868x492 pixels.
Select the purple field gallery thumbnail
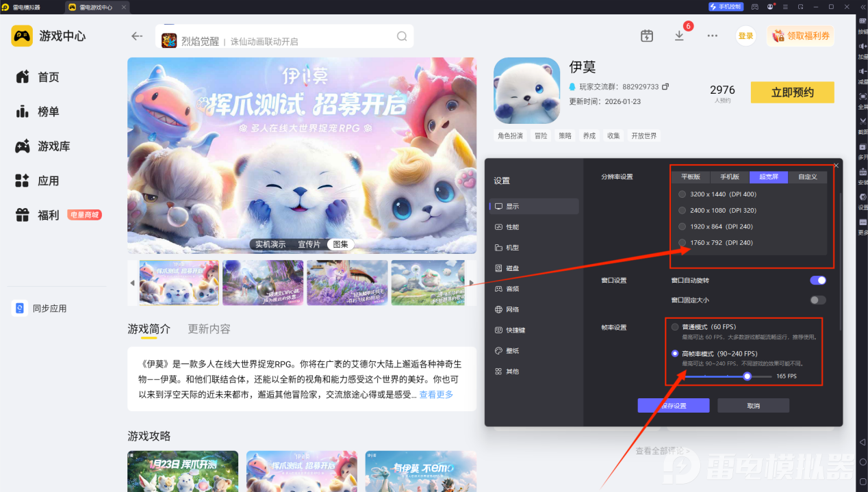pyautogui.click(x=346, y=283)
